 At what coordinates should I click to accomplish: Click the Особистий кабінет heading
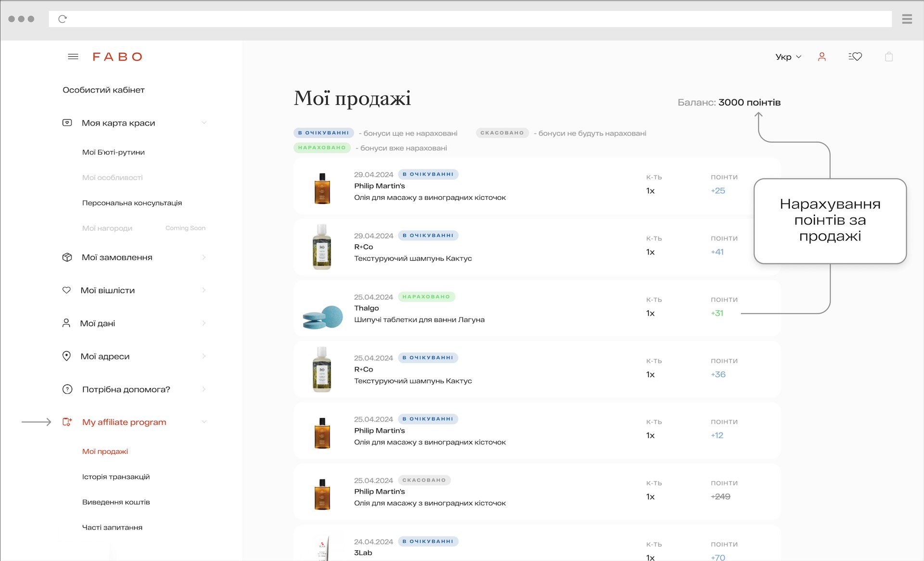[x=103, y=90]
